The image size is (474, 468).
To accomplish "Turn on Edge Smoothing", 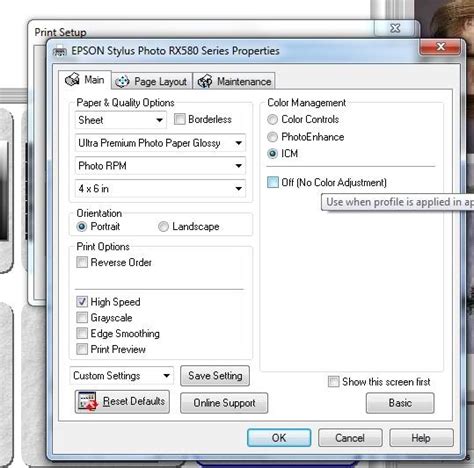I will coord(82,333).
